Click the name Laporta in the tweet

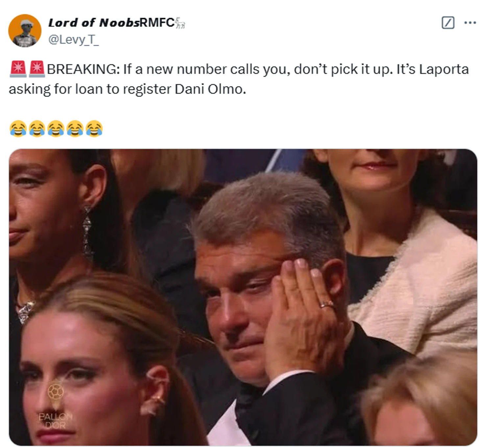click(x=444, y=69)
